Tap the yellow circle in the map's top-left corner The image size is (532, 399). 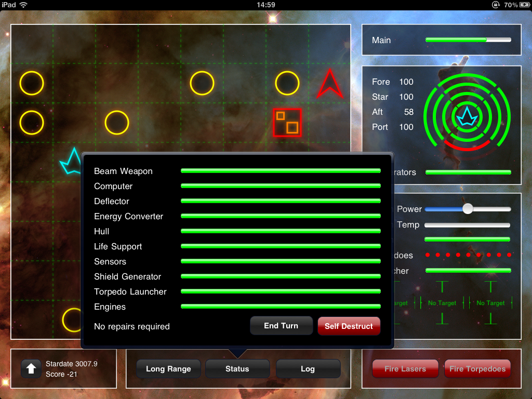click(32, 83)
